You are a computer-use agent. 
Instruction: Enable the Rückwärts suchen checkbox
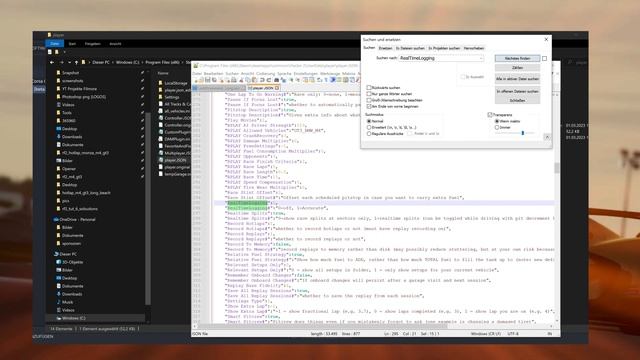[369, 88]
